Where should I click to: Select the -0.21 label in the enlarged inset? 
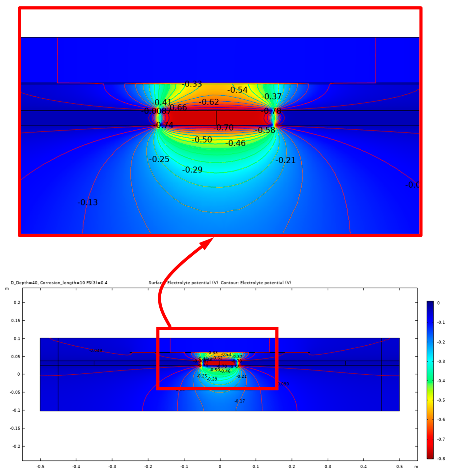(x=285, y=160)
